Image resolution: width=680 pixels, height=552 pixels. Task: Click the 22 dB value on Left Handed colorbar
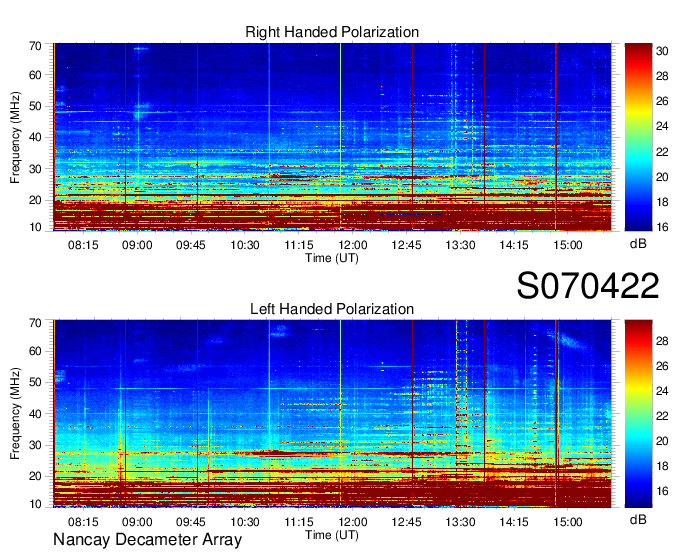(x=662, y=416)
